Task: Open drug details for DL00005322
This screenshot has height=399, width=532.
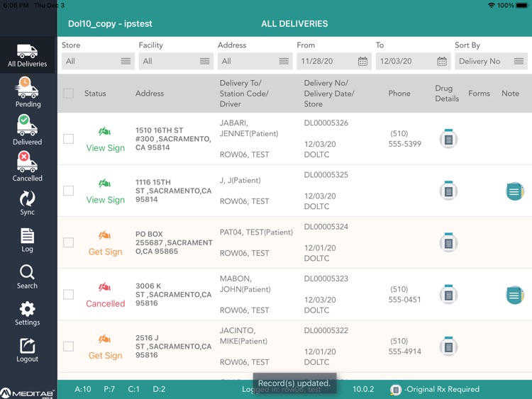Action: pos(448,346)
